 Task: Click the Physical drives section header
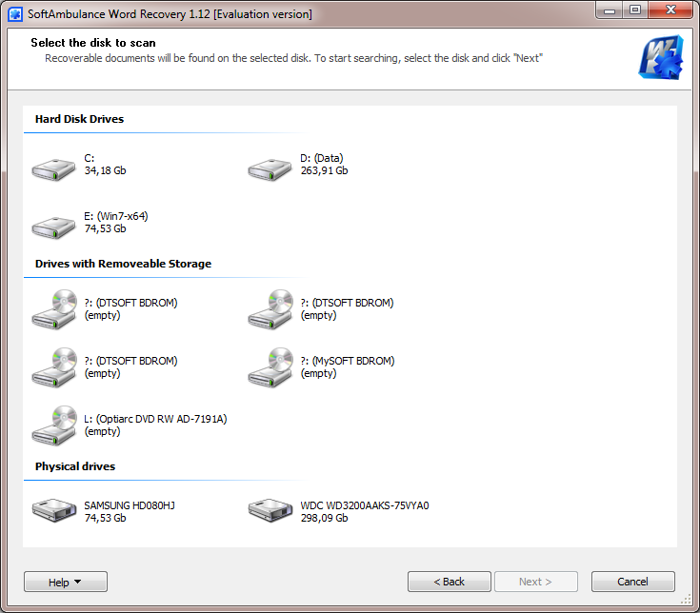pyautogui.click(x=75, y=466)
